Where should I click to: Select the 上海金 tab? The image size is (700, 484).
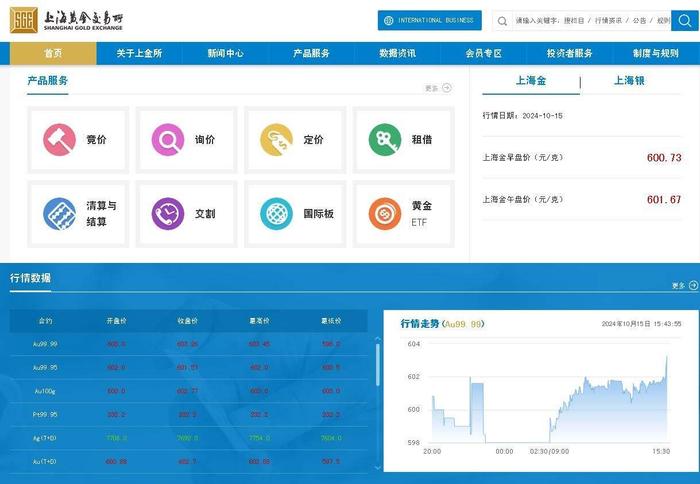click(x=531, y=81)
